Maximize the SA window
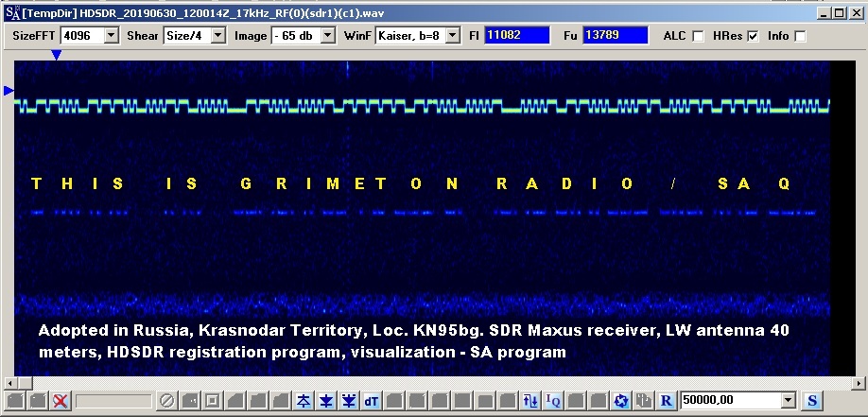This screenshot has height=417, width=868. (840, 13)
